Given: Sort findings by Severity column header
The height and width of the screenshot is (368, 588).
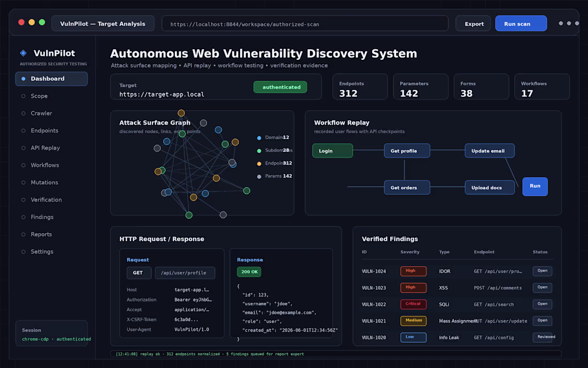Looking at the screenshot, I should [x=410, y=252].
